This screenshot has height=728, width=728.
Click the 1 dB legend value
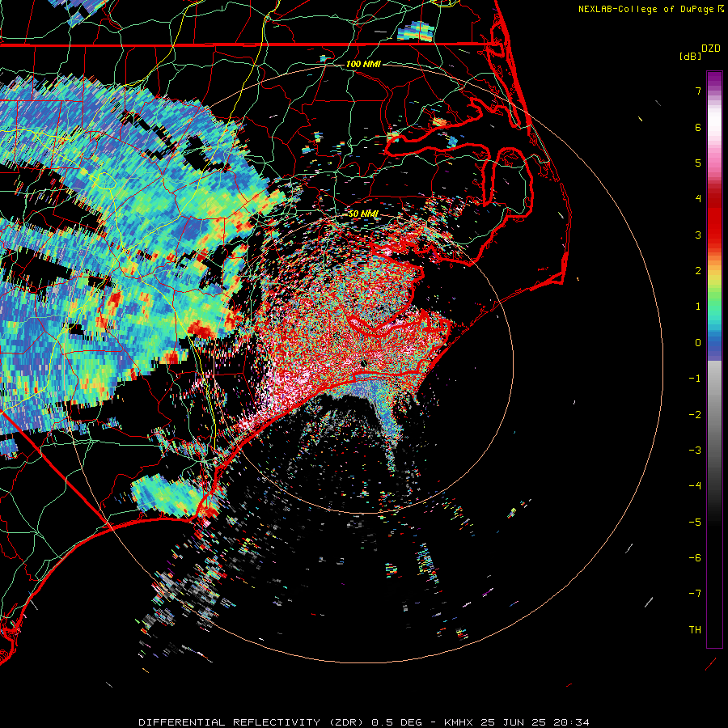698,307
